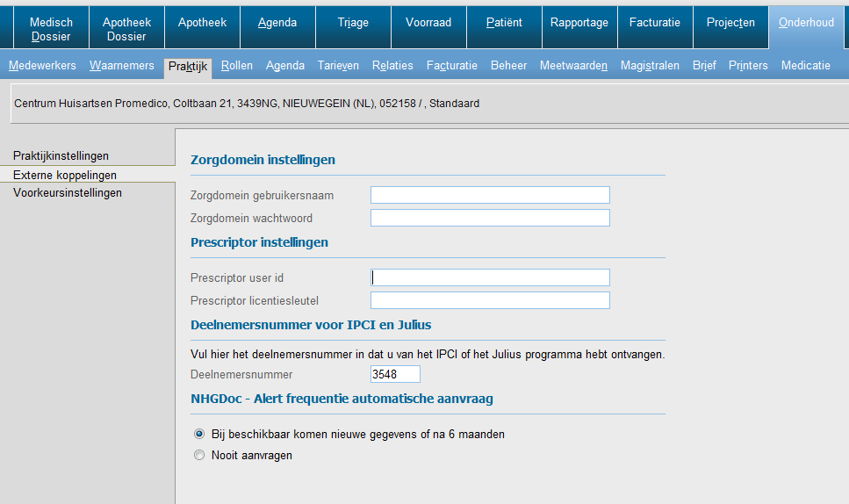Select Externe koppelingen in the sidebar
The image size is (849, 504).
click(65, 175)
